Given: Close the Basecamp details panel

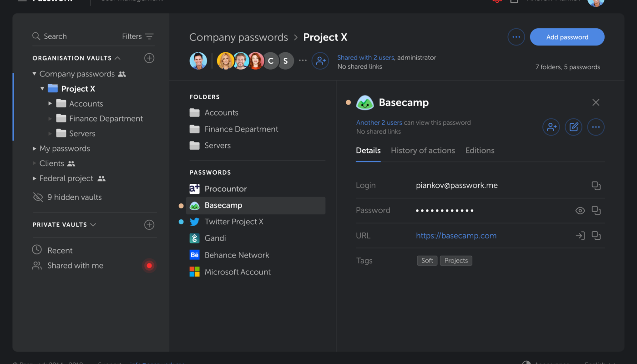Looking at the screenshot, I should coord(596,102).
